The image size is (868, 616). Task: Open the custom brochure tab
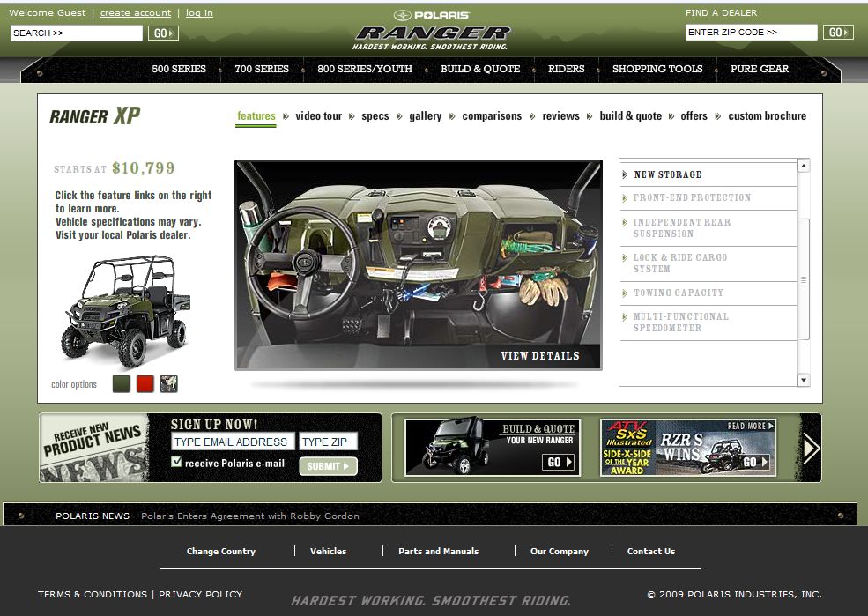(767, 116)
